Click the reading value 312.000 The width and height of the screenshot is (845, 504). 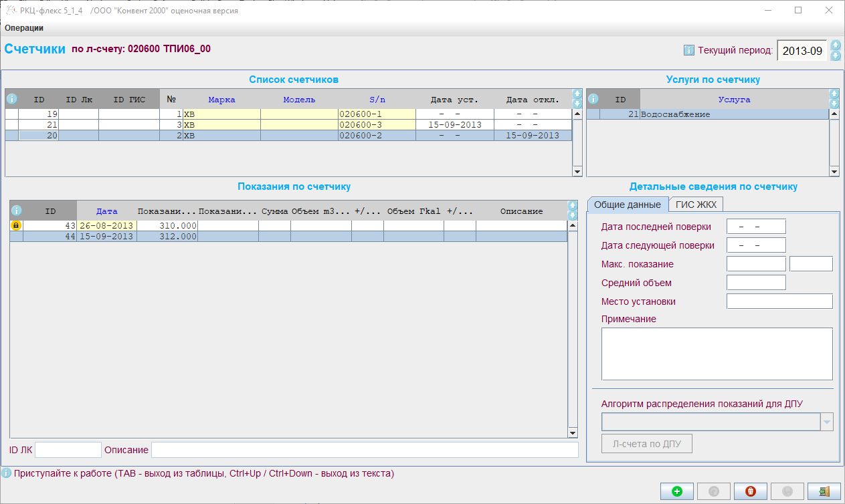[167, 237]
